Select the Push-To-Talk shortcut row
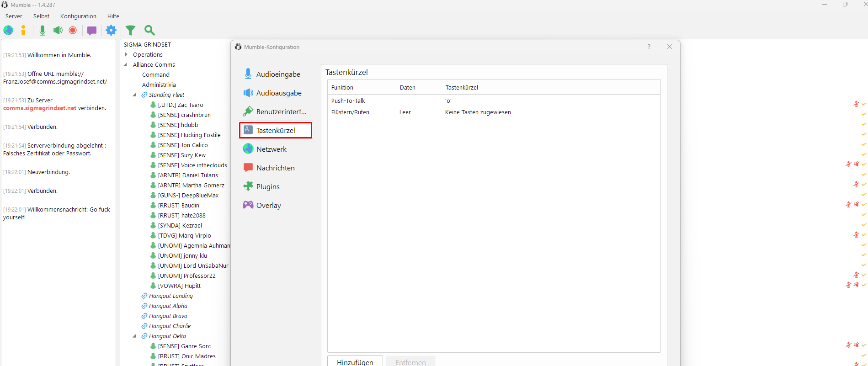This screenshot has width=868, height=366. coord(494,101)
